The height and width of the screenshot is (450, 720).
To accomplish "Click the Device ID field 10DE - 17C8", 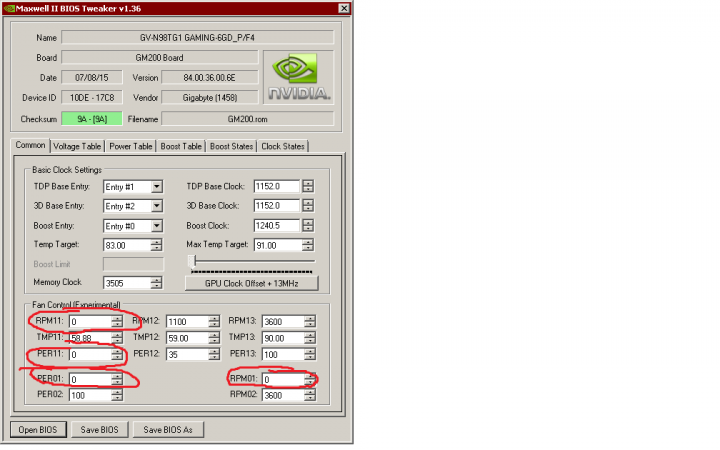I will point(92,98).
